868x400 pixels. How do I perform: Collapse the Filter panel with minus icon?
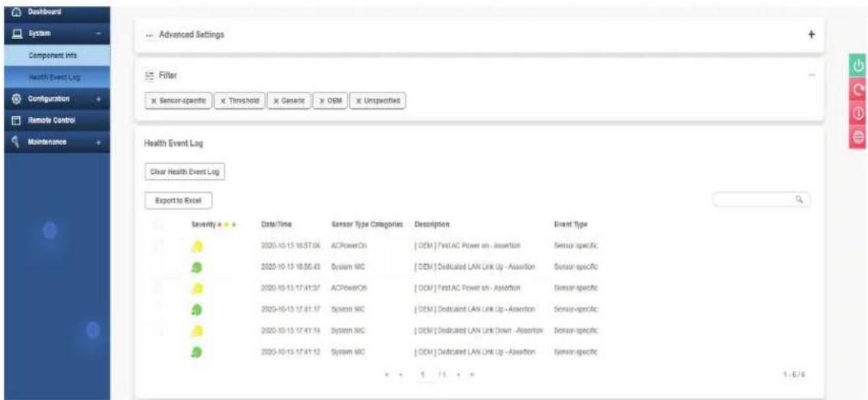coord(812,74)
